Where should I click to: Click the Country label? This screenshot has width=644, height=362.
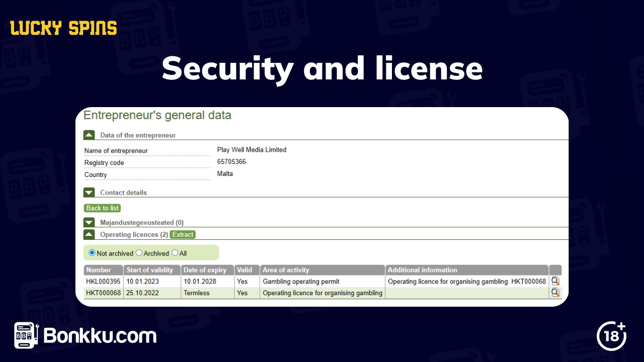tap(96, 175)
